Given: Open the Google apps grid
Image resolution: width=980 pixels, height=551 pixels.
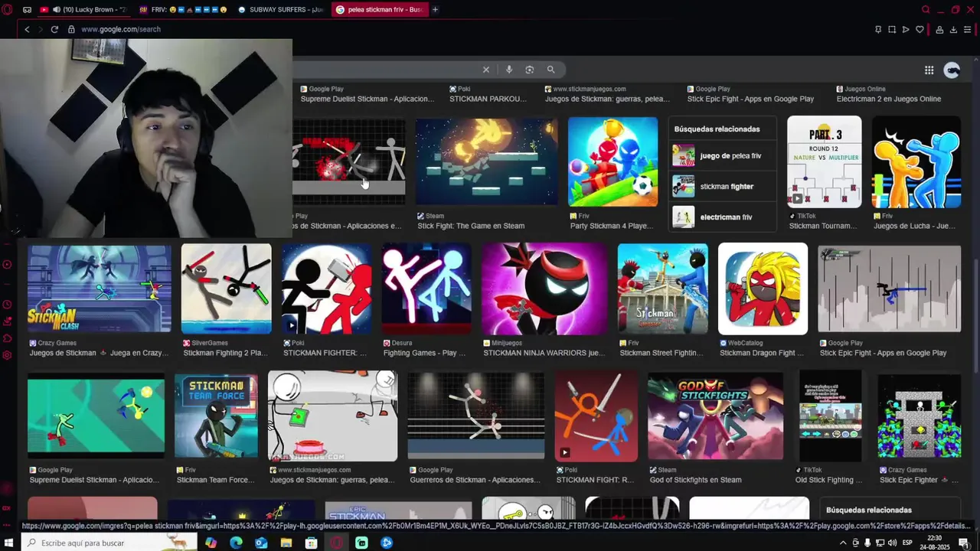Looking at the screenshot, I should pyautogui.click(x=929, y=70).
